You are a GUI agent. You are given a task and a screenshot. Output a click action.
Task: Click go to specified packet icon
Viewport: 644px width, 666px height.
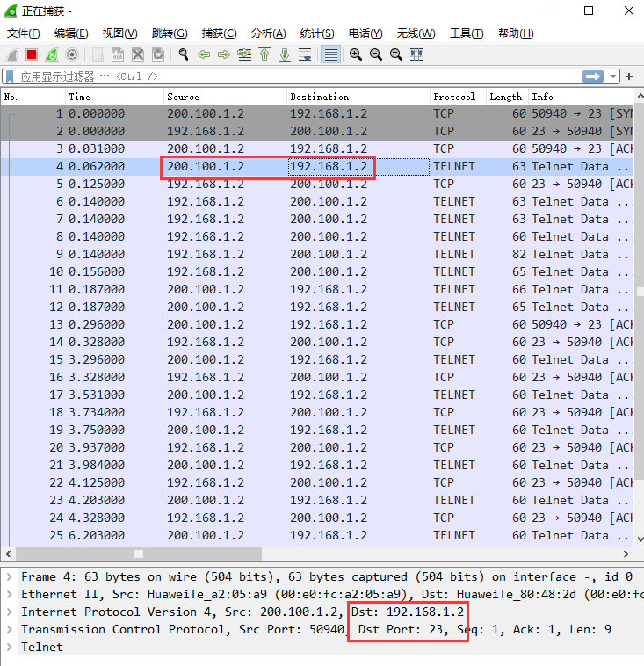coord(244,54)
